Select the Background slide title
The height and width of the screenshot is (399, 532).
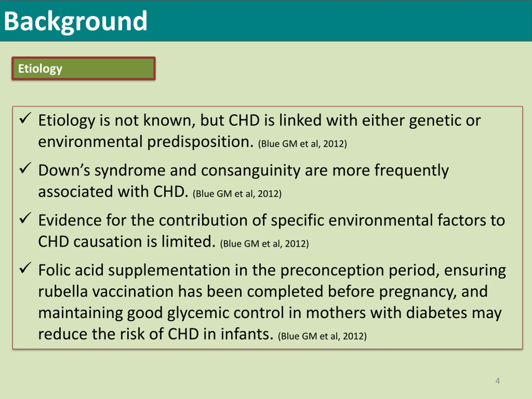pos(75,22)
